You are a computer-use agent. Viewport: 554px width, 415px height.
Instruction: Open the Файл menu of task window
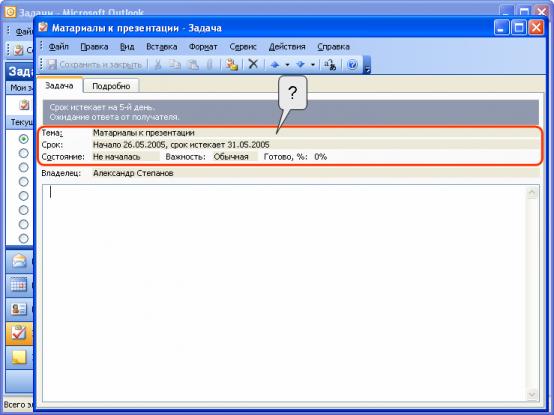(59, 47)
